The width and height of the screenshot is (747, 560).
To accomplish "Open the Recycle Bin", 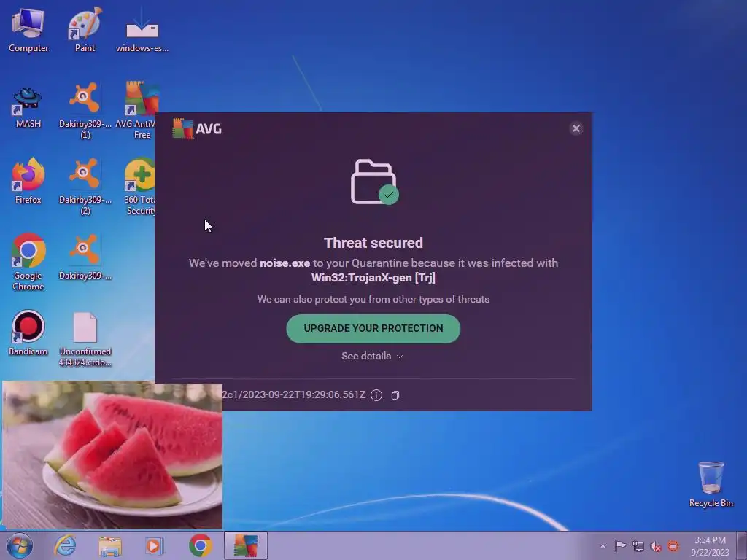I will pyautogui.click(x=711, y=484).
